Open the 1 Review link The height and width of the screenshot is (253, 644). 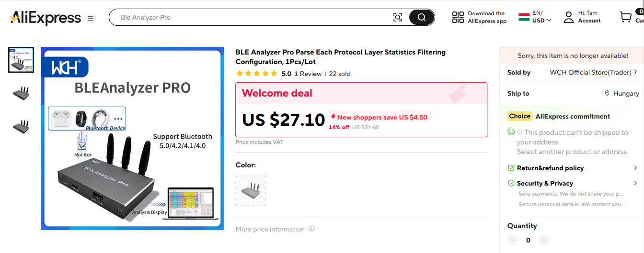pyautogui.click(x=308, y=74)
